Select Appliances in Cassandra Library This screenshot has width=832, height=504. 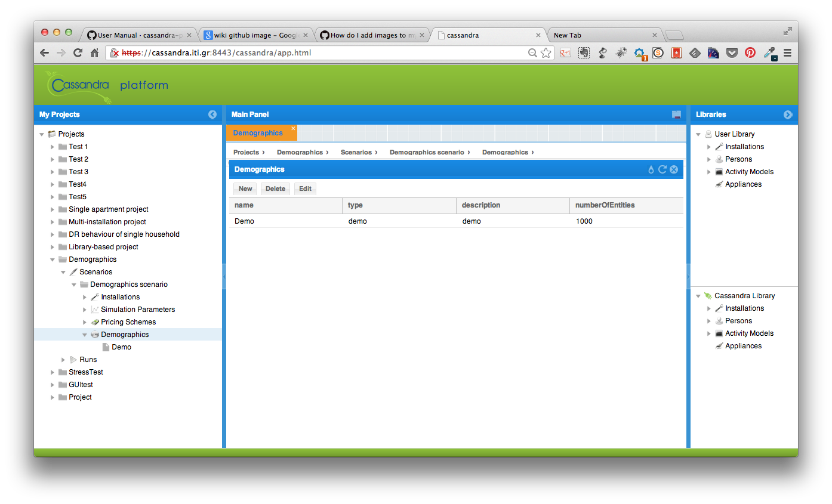pos(743,346)
